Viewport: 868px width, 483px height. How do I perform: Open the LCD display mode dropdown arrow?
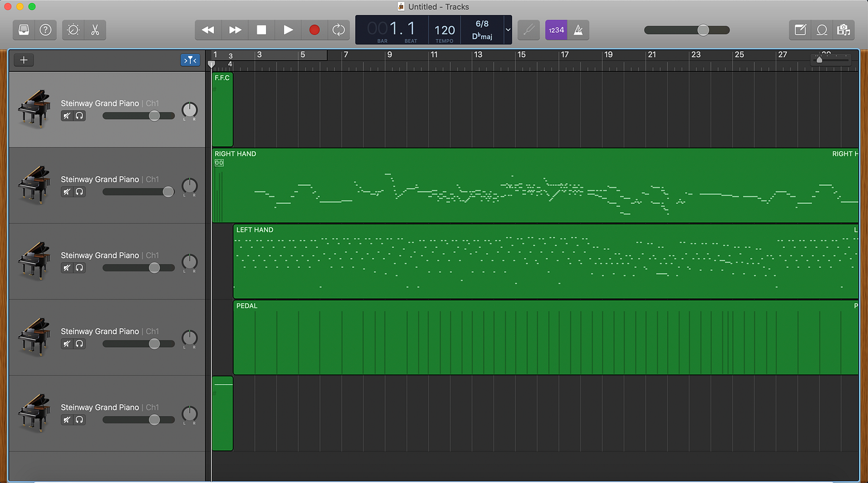(508, 30)
